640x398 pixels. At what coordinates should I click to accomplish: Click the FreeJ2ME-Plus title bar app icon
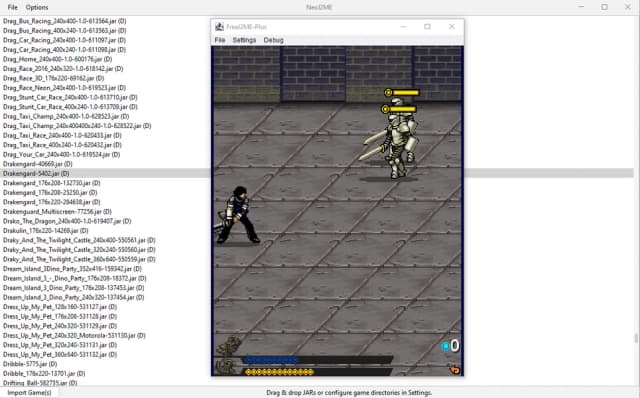219,27
